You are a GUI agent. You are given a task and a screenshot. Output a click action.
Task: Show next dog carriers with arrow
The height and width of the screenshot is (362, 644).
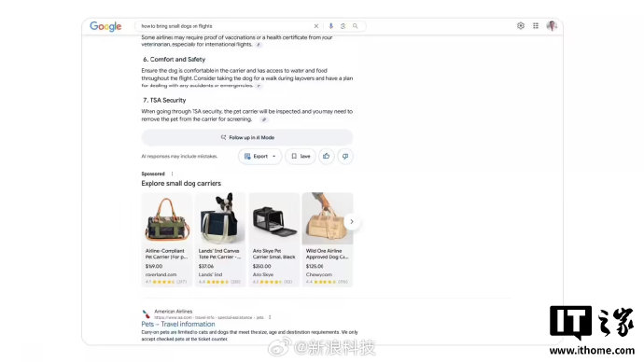coord(352,222)
